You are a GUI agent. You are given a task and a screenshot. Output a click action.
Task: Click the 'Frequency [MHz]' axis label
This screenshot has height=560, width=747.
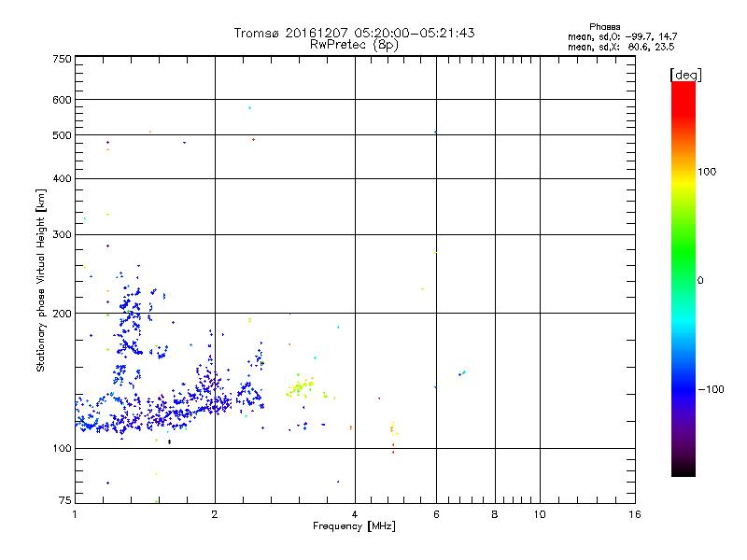(x=354, y=526)
